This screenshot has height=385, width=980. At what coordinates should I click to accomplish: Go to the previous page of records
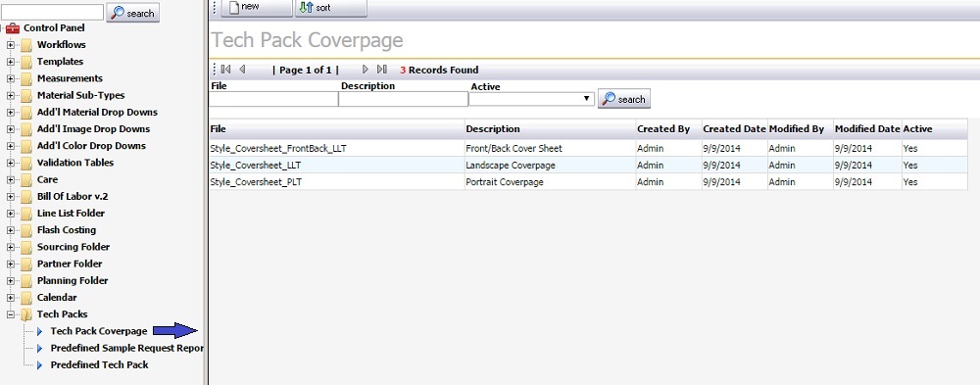point(242,70)
